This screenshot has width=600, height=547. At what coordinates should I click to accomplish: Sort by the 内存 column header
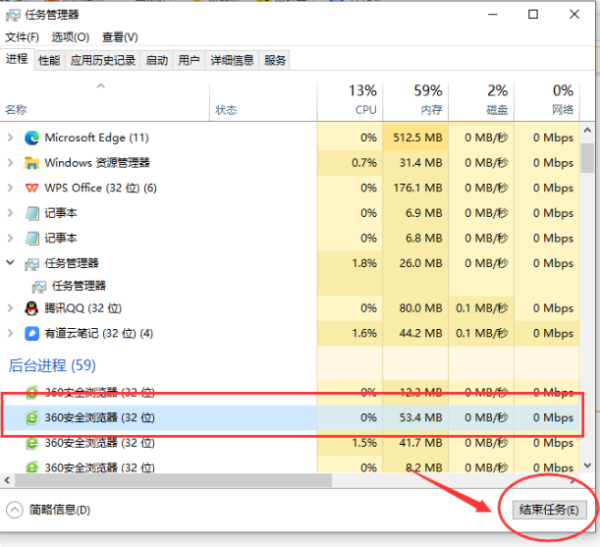click(416, 102)
